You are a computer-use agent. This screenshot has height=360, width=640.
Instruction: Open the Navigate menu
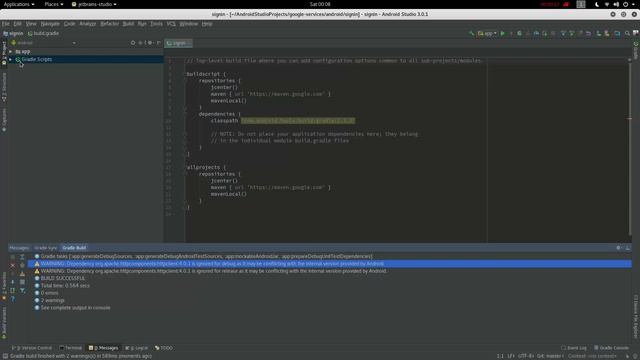coord(50,24)
